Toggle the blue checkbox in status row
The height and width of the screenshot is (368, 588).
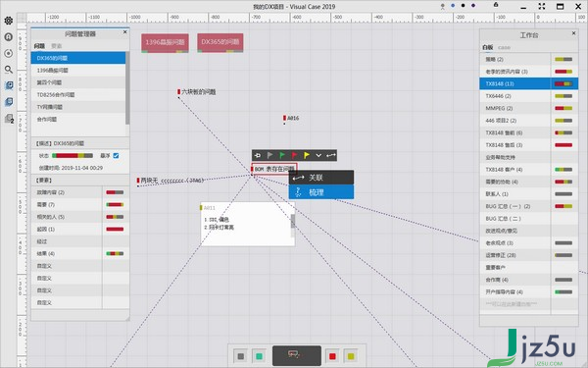[x=116, y=155]
